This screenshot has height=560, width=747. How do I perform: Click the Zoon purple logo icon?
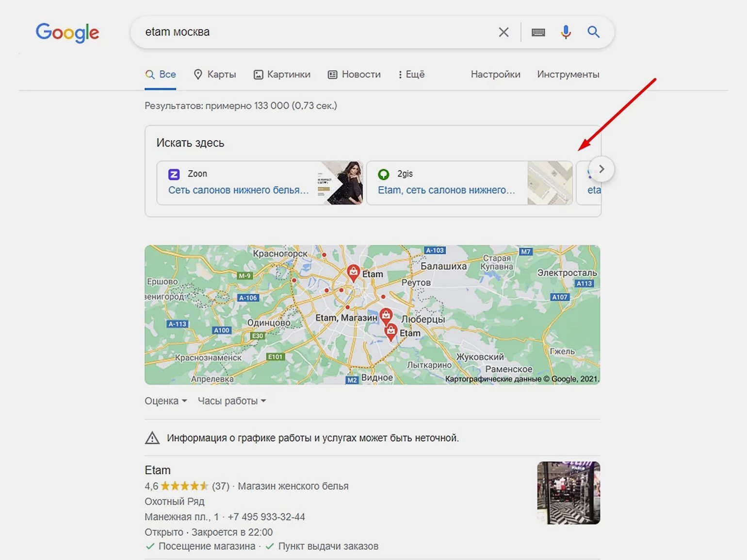tap(174, 174)
